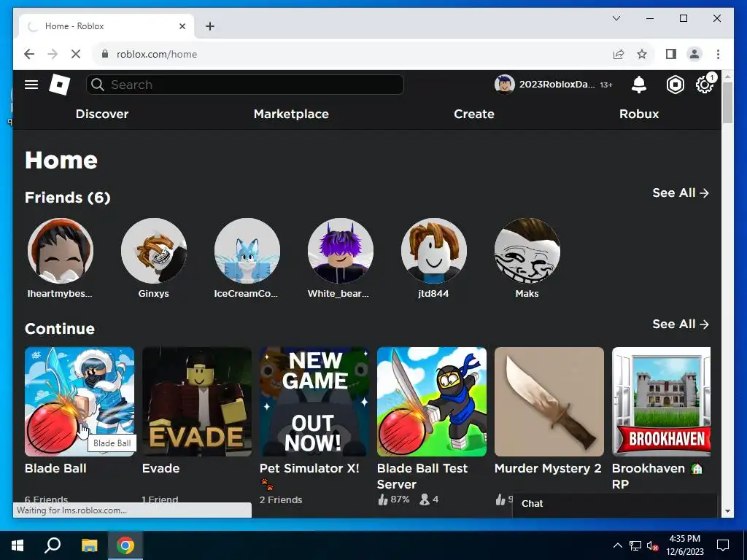
Task: Show hidden system tray icons
Action: pos(617,545)
